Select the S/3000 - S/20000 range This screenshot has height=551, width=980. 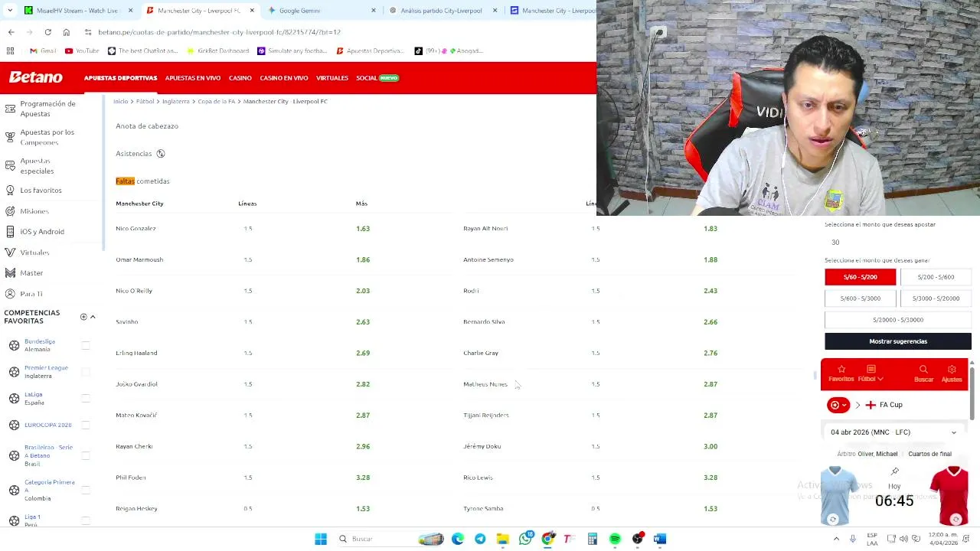tap(936, 298)
